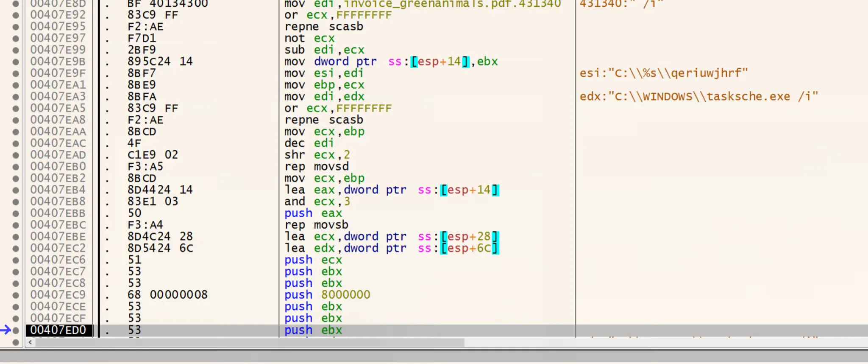Screen dimensions: 868x364
Task: Click the 'dec edi' instruction
Action: tap(309, 143)
